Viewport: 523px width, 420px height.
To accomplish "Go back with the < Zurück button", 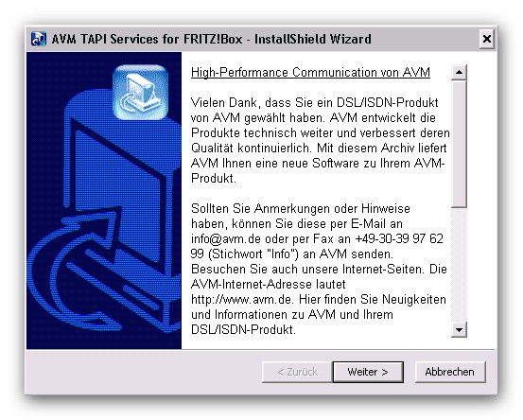I will click(x=298, y=372).
